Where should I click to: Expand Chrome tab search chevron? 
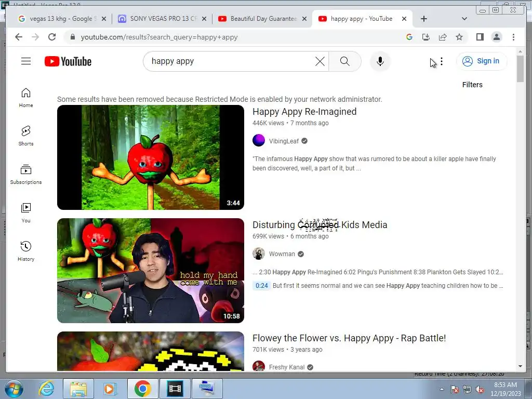click(464, 19)
